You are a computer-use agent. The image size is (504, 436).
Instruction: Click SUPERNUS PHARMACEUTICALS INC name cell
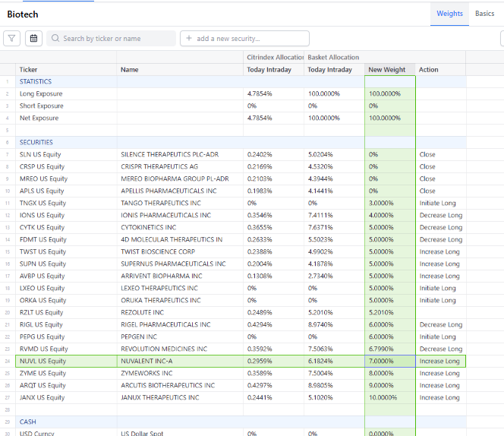point(180,264)
